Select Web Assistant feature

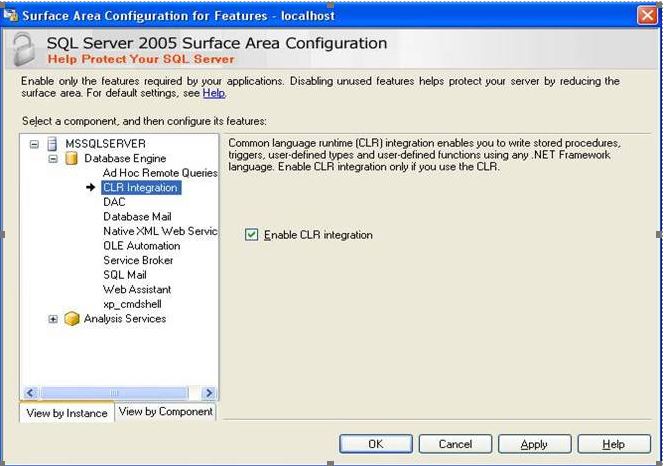(x=137, y=289)
